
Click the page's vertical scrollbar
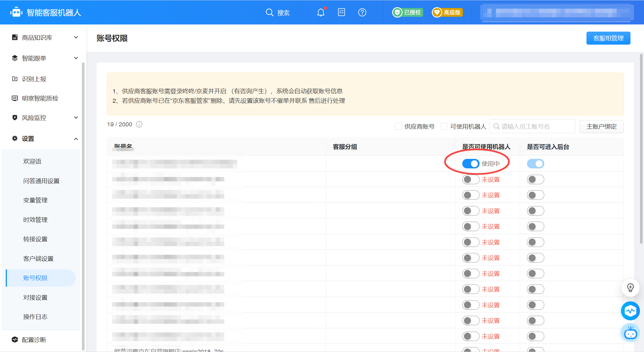[x=641, y=149]
